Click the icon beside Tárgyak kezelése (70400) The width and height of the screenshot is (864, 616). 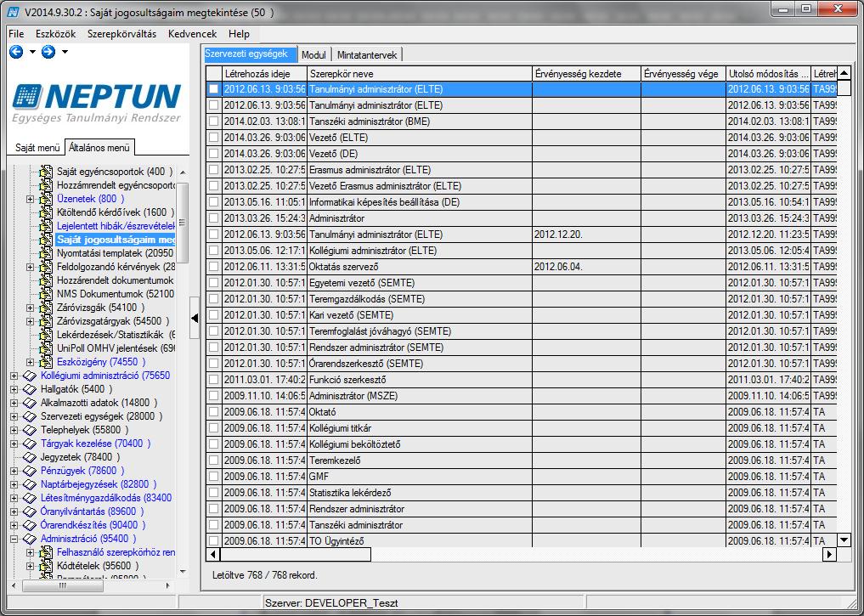click(x=30, y=444)
